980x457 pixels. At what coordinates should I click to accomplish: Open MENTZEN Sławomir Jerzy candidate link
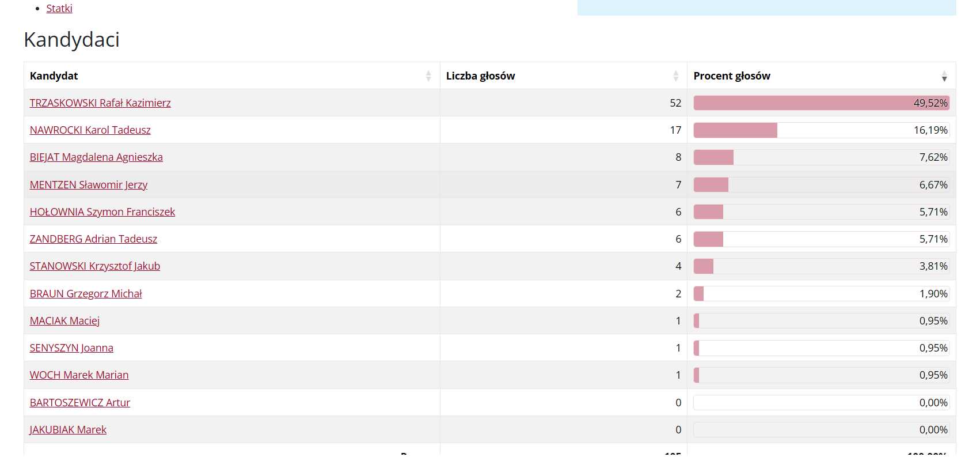click(x=89, y=185)
